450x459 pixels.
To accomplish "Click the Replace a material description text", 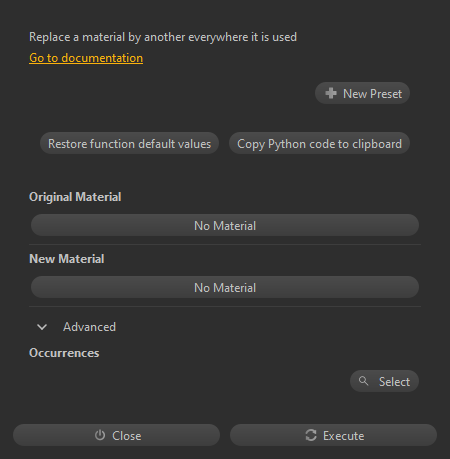I will coord(163,37).
